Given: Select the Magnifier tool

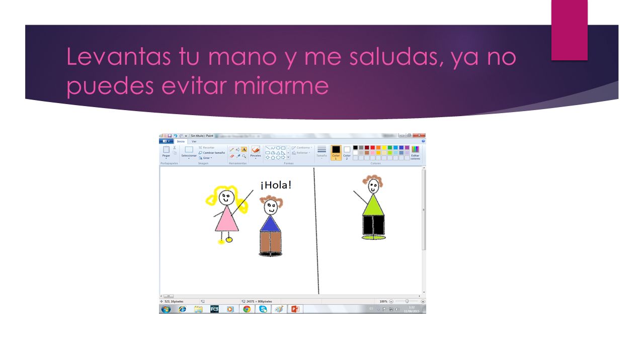Looking at the screenshot, I should click(x=244, y=156).
